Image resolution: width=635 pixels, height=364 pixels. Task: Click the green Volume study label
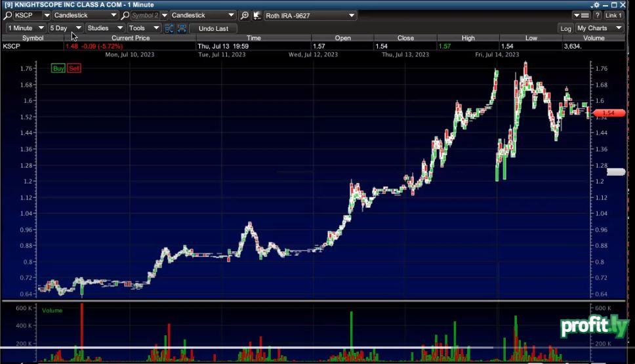[52, 310]
